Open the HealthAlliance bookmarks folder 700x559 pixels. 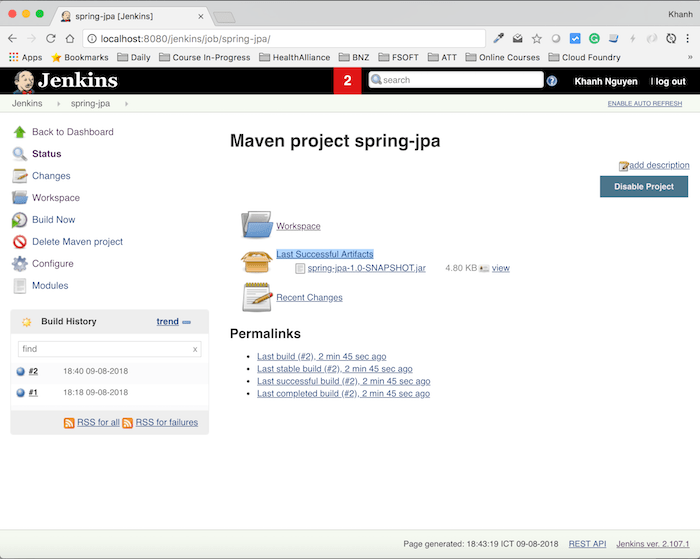(x=295, y=57)
